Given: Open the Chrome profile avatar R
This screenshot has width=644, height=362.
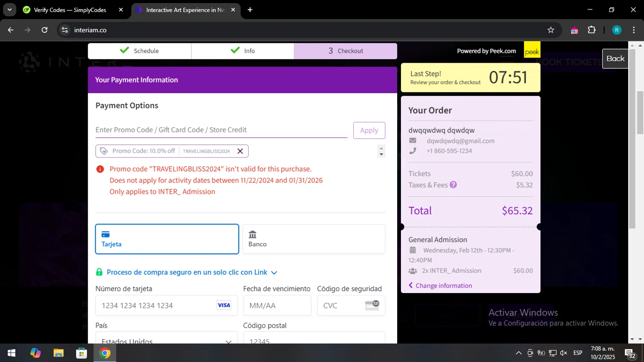Looking at the screenshot, I should pos(617,30).
